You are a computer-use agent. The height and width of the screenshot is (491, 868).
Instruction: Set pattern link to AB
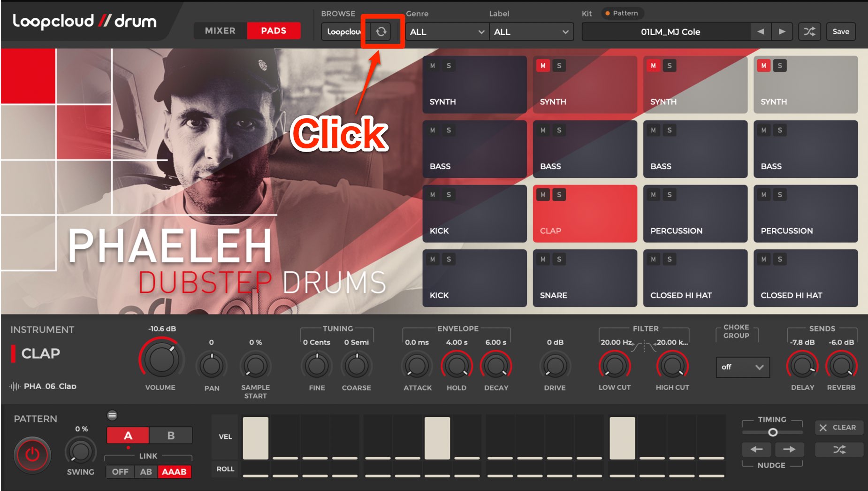pyautogui.click(x=146, y=472)
